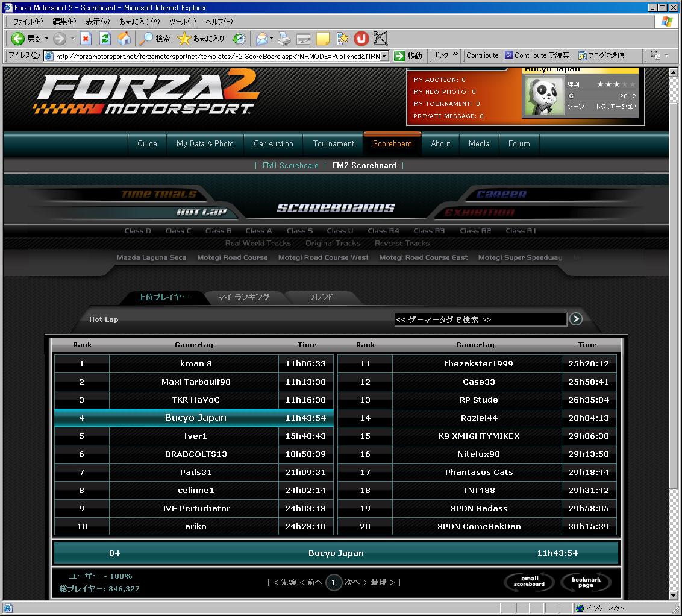Screen dimensions: 682x616
Task: Open the ツール(T) menu
Action: (182, 21)
